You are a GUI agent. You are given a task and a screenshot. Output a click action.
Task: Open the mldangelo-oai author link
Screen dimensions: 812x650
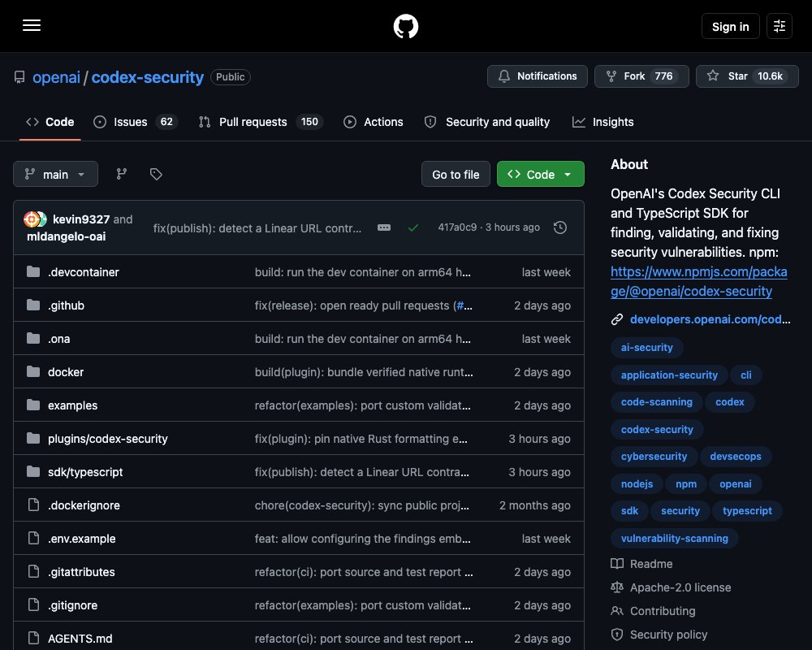67,236
